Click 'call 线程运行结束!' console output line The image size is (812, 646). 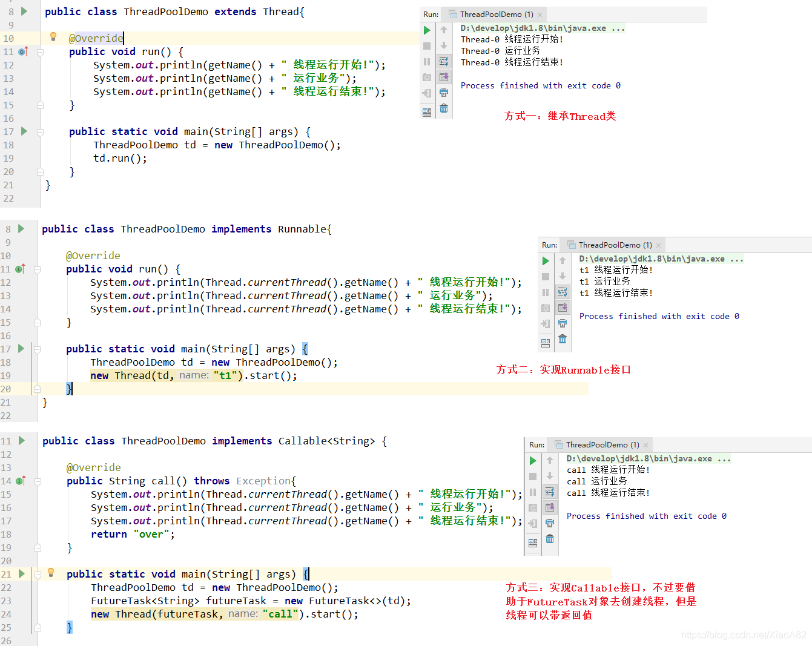click(608, 493)
